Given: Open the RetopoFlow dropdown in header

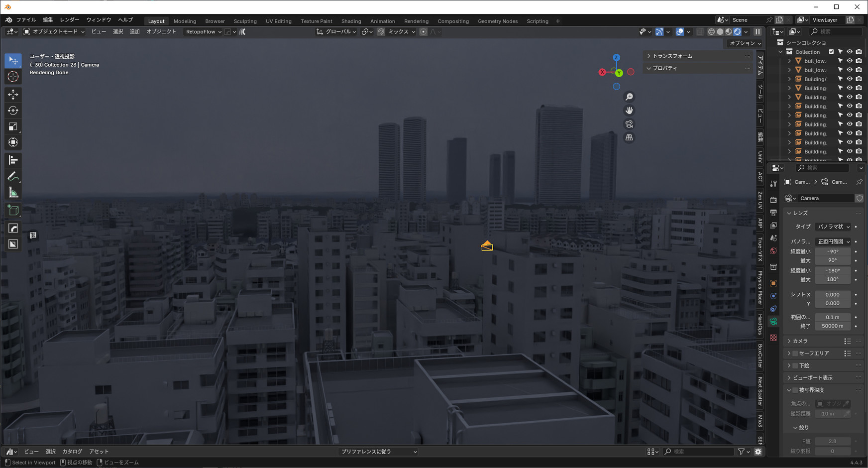Looking at the screenshot, I should click(x=204, y=32).
